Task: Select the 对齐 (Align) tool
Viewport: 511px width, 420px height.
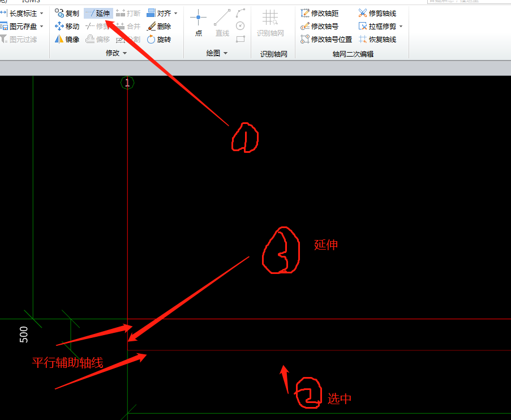Action: [159, 13]
